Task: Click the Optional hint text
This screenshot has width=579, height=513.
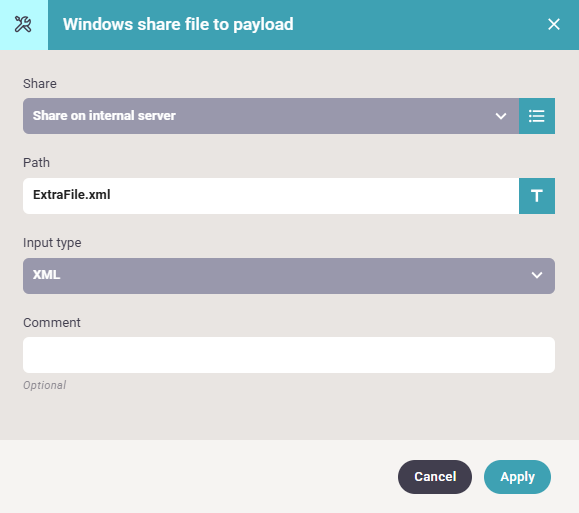Action: point(44,385)
